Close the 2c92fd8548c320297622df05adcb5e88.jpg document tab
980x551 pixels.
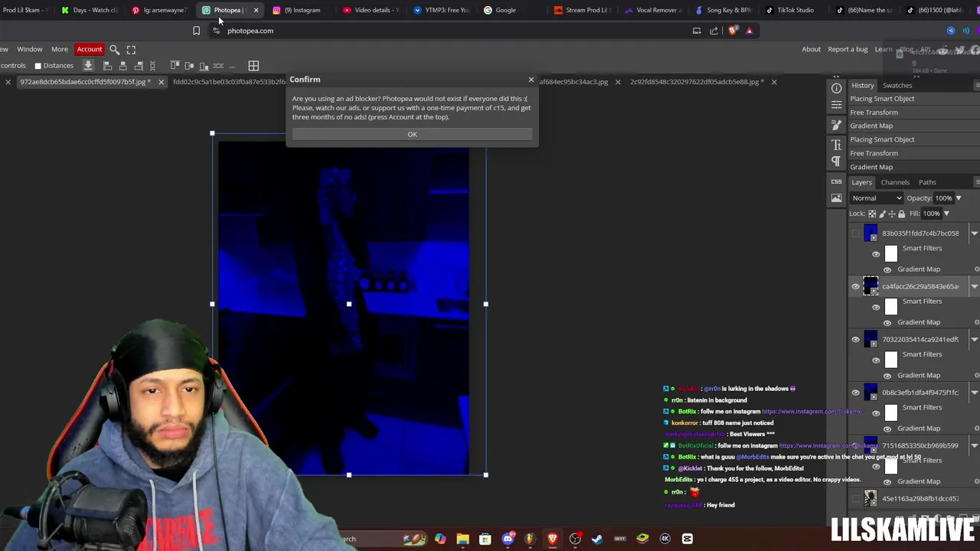tap(773, 82)
